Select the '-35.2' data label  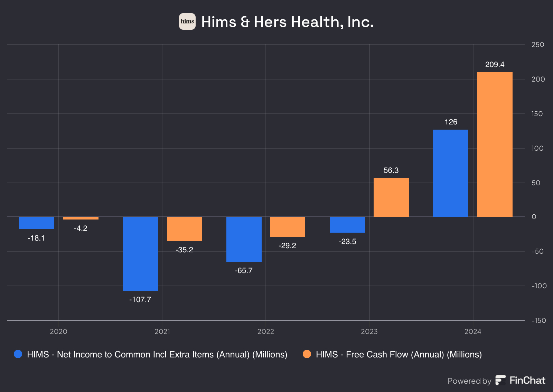tap(184, 250)
